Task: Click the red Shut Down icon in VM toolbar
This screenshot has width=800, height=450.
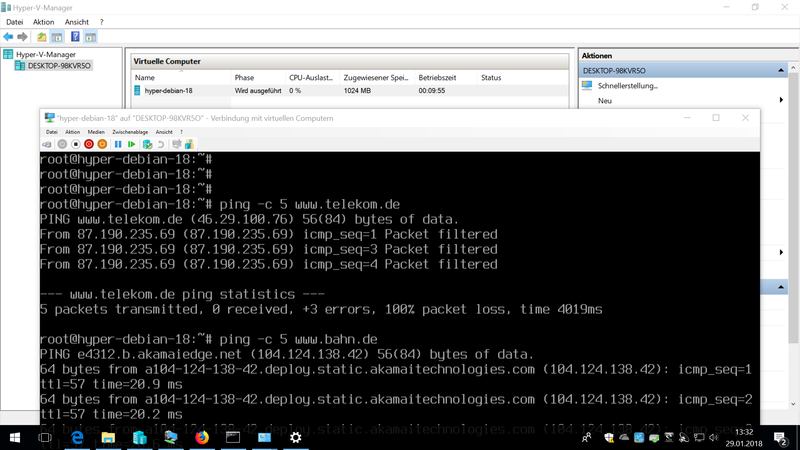Action: (89, 144)
